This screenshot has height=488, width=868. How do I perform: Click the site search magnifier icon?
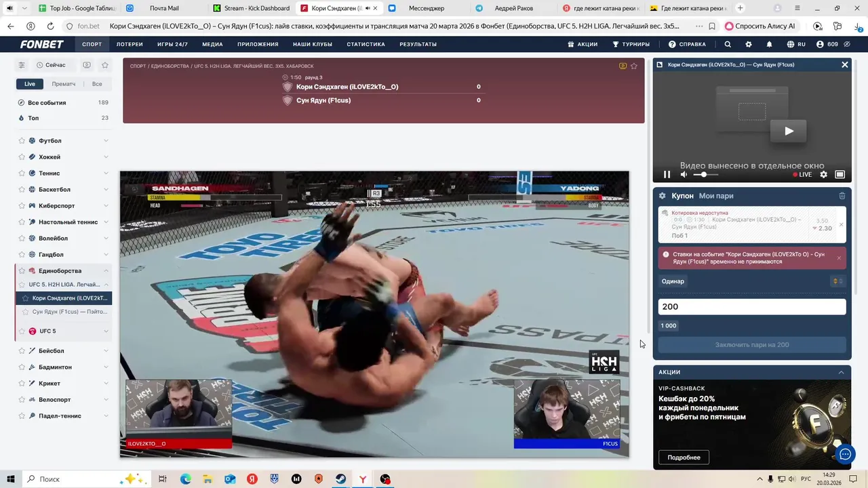tap(728, 44)
